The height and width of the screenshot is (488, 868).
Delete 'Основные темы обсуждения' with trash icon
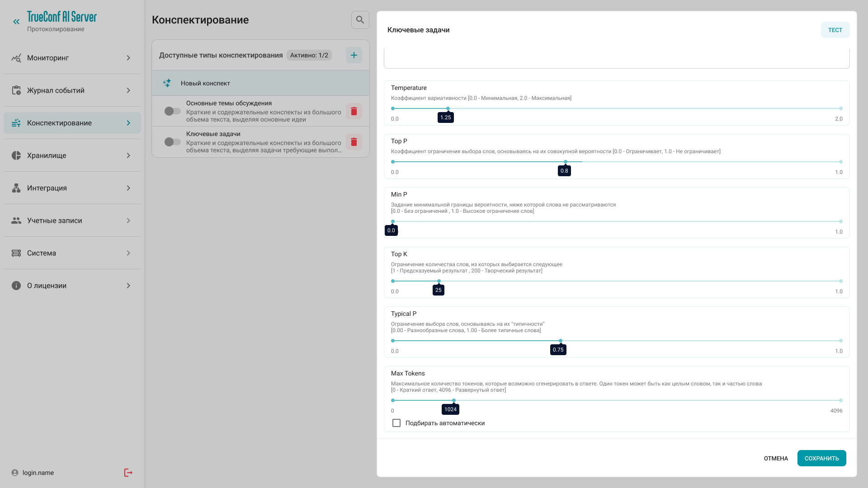tap(354, 111)
